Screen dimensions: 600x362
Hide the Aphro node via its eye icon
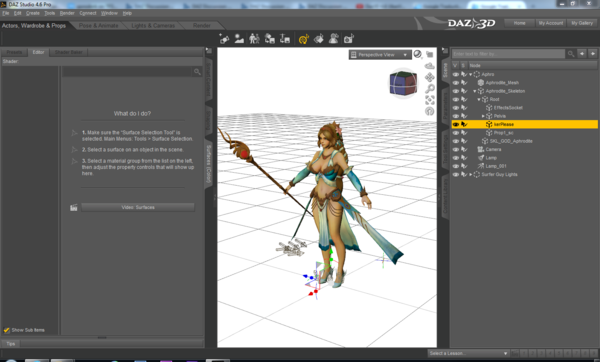coord(455,74)
